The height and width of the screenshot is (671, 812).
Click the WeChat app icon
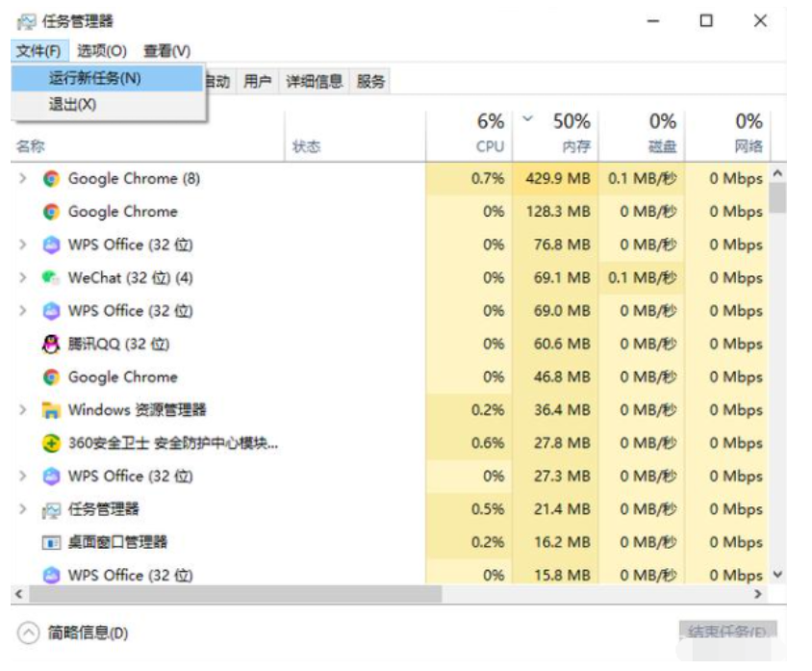[x=51, y=277]
